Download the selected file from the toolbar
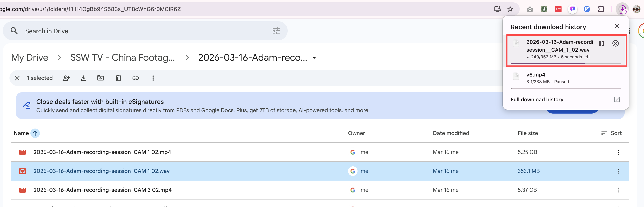644x207 pixels. (84, 78)
